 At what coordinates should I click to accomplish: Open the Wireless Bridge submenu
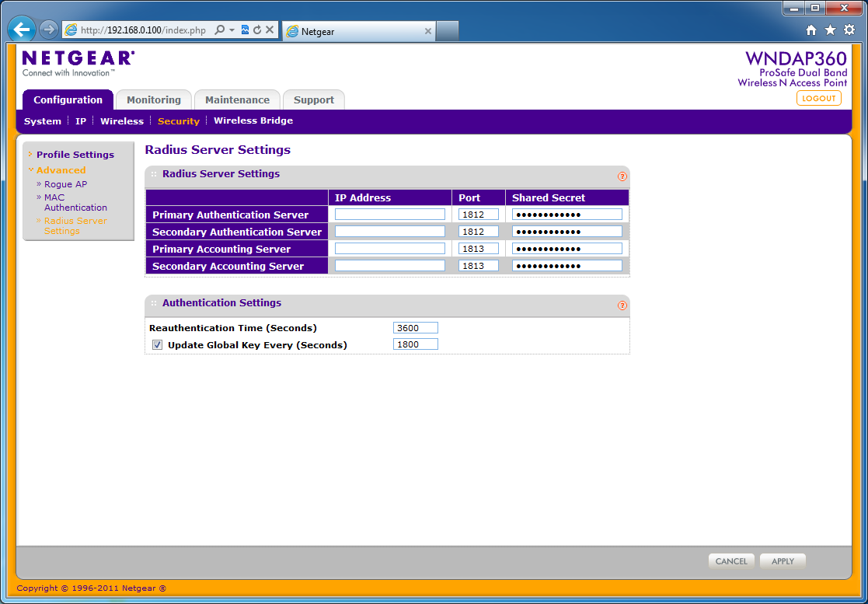[253, 120]
